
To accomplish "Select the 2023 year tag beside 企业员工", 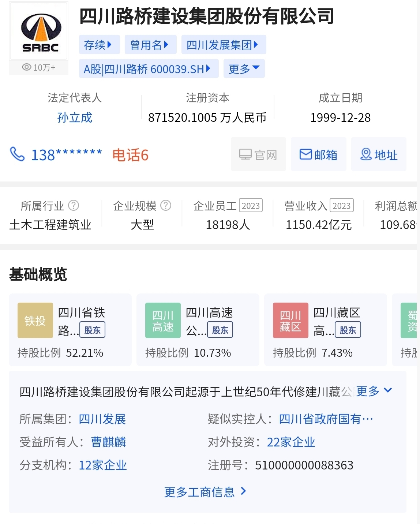I will coord(251,206).
